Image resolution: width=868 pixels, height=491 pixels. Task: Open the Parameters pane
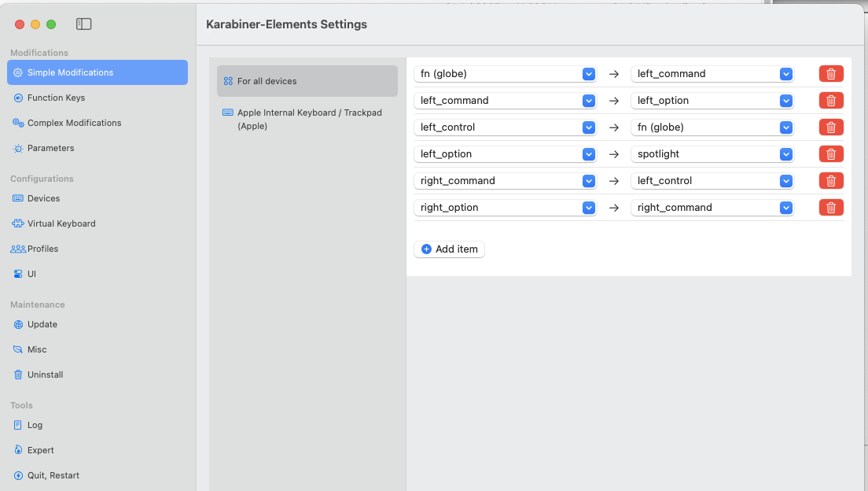(50, 148)
